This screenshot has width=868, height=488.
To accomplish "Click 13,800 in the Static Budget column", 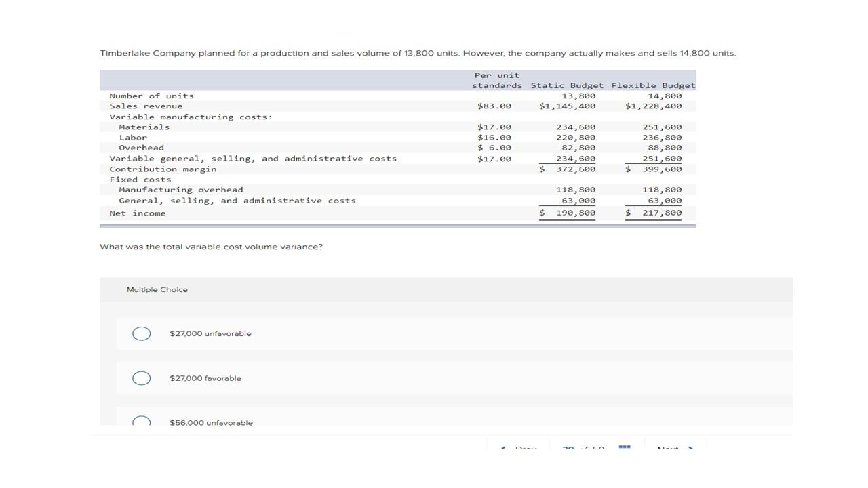I will pos(578,96).
